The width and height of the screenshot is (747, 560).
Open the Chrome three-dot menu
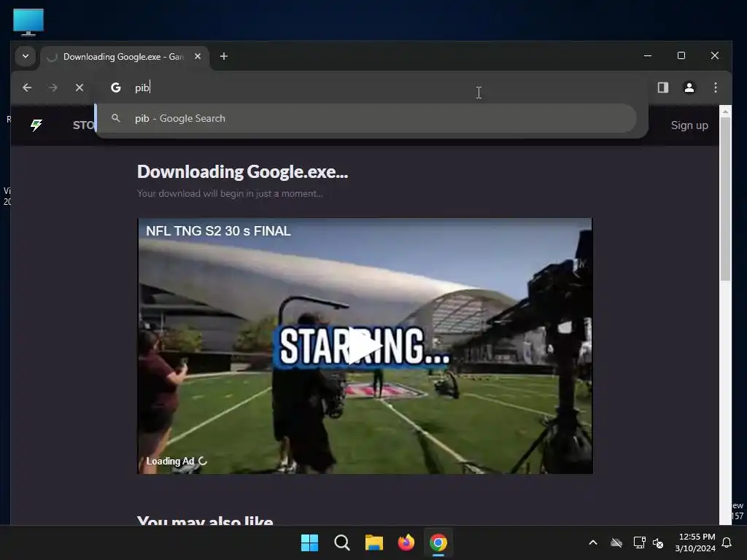(715, 87)
